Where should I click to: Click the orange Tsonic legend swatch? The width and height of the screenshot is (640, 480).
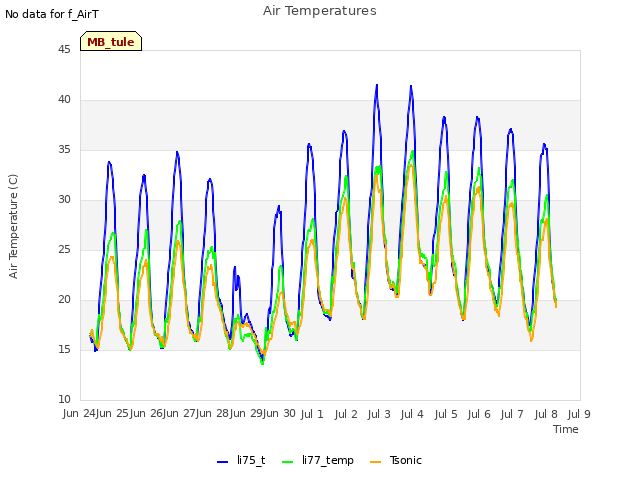tap(376, 462)
